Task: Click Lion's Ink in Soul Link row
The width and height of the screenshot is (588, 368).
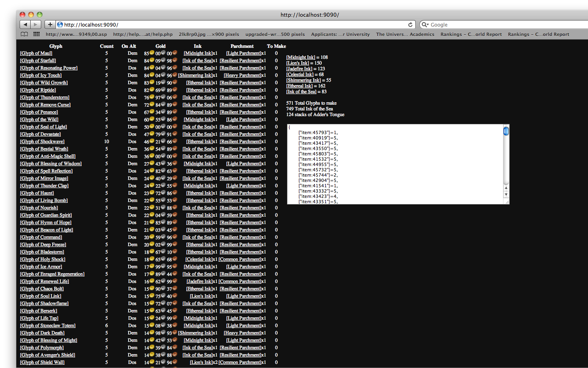Action: point(201,296)
